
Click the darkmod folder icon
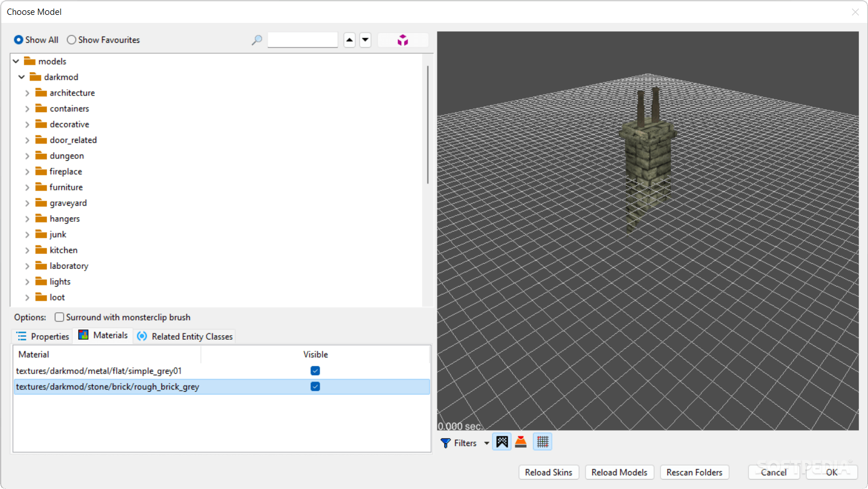tap(35, 77)
